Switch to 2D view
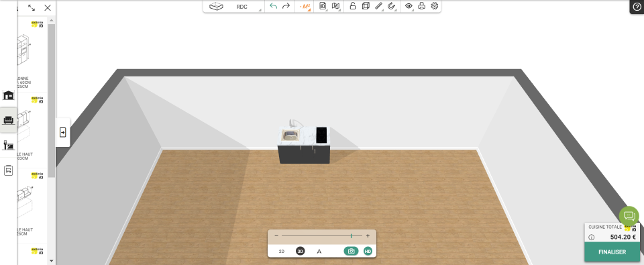 point(282,251)
